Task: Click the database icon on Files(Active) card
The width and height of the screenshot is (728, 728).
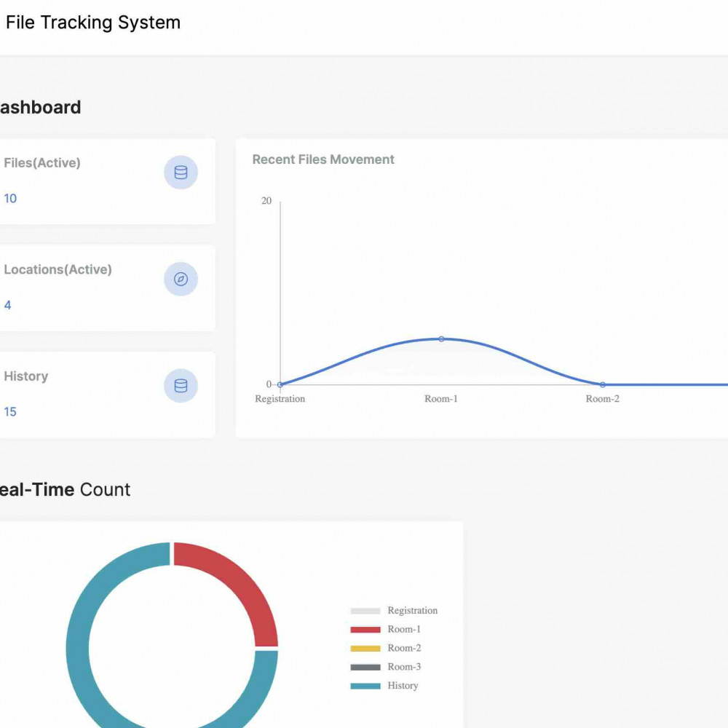Action: click(181, 172)
